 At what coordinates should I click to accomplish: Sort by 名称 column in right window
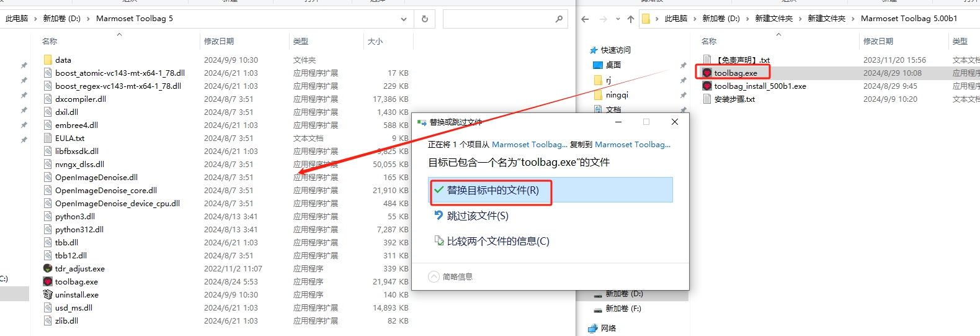point(709,41)
